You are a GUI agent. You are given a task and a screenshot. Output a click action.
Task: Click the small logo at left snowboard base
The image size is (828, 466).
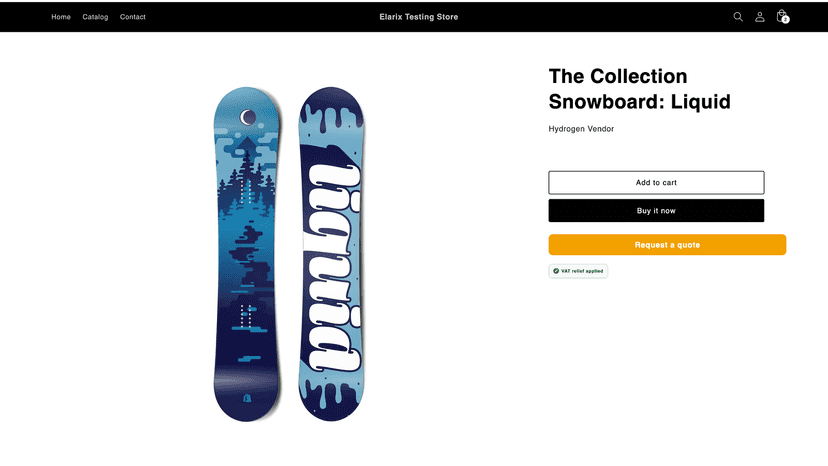pyautogui.click(x=247, y=398)
